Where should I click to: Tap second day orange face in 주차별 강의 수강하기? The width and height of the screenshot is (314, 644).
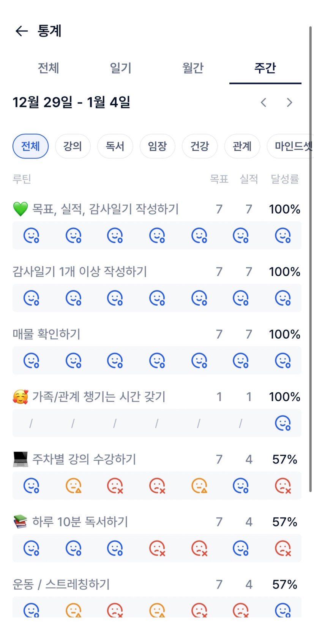pyautogui.click(x=74, y=485)
